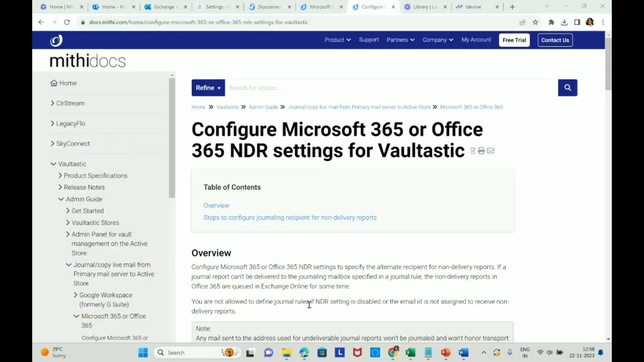Click Support in the top navigation
The image size is (644, 362).
click(369, 40)
